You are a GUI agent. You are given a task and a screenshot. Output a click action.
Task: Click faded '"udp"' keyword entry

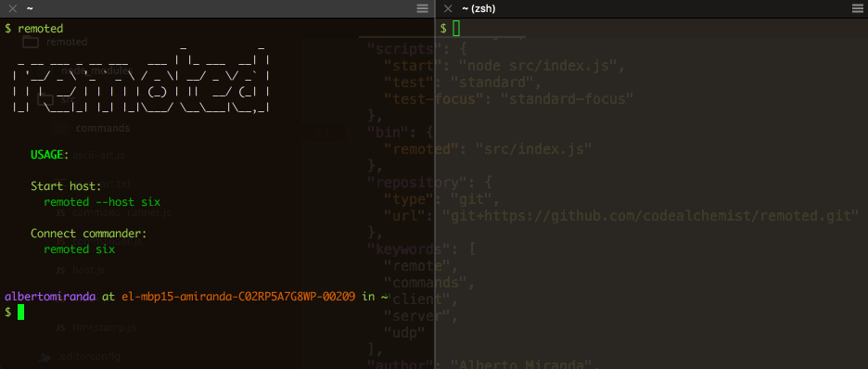click(405, 333)
